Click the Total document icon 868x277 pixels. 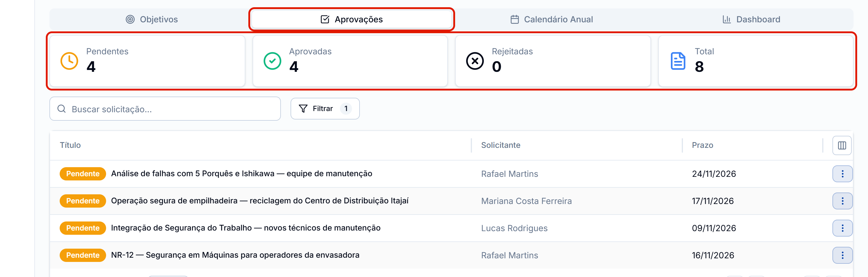click(678, 61)
